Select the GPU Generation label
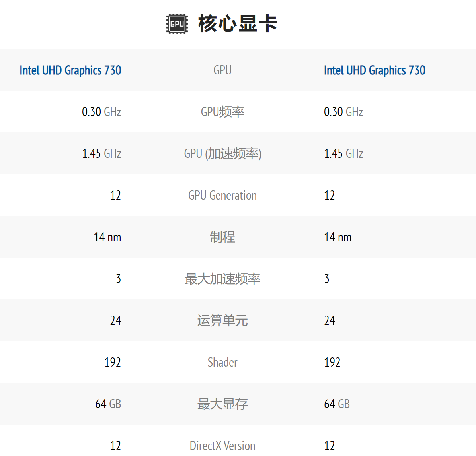 pyautogui.click(x=222, y=196)
